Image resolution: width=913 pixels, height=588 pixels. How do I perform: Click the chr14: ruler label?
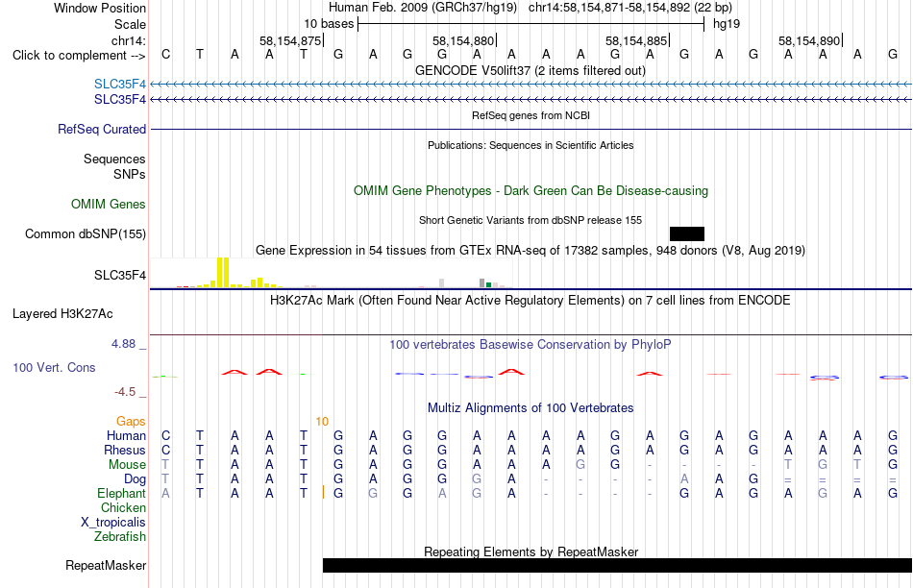(x=129, y=40)
